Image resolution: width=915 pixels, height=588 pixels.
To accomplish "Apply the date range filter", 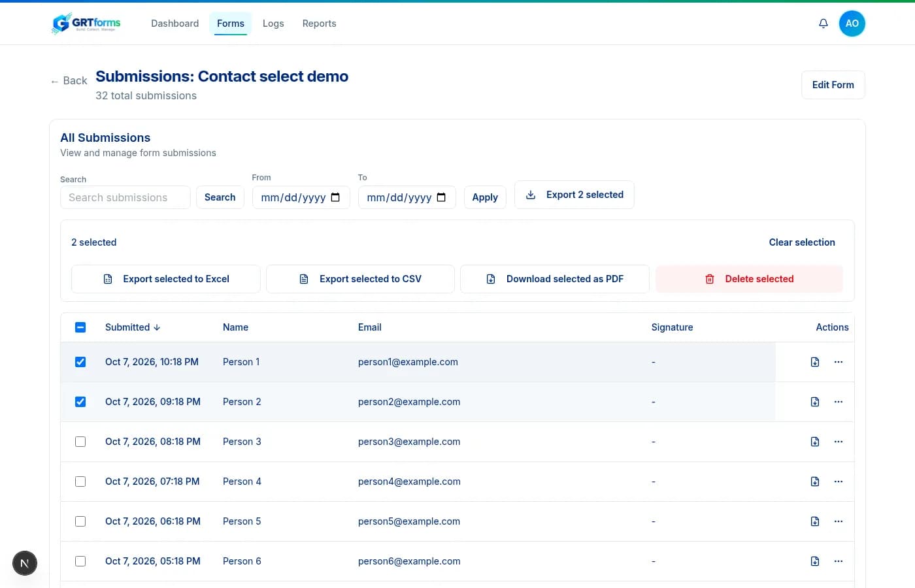I will tap(485, 197).
